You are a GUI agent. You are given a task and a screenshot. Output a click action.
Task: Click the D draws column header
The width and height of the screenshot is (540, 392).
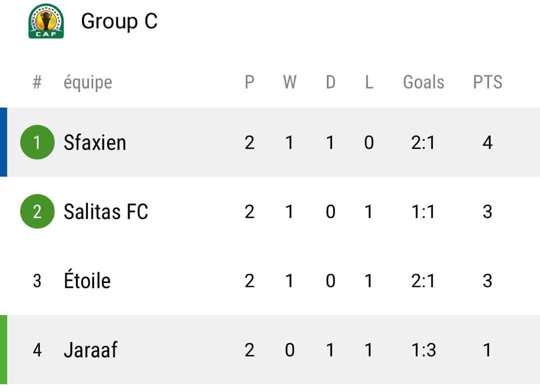coord(330,82)
